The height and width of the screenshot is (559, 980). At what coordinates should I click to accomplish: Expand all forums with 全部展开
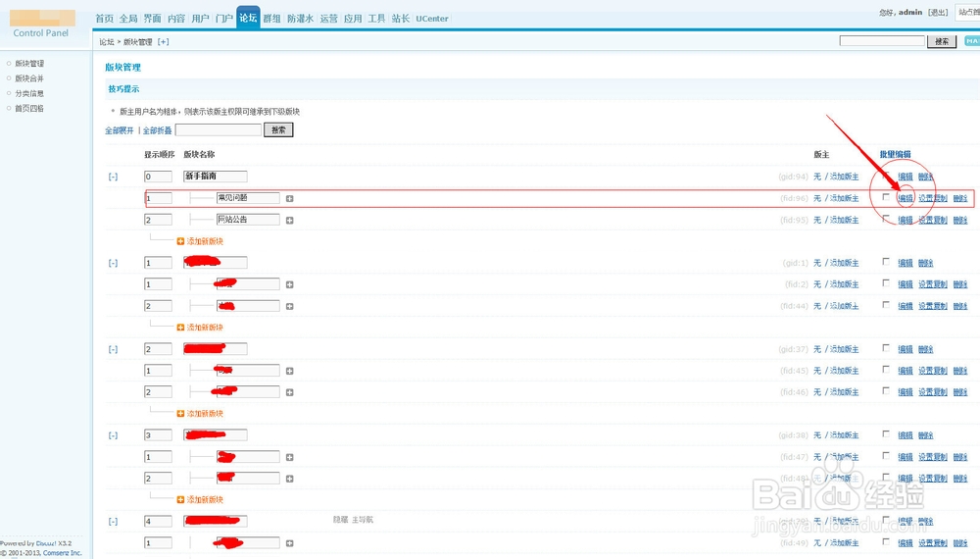120,130
